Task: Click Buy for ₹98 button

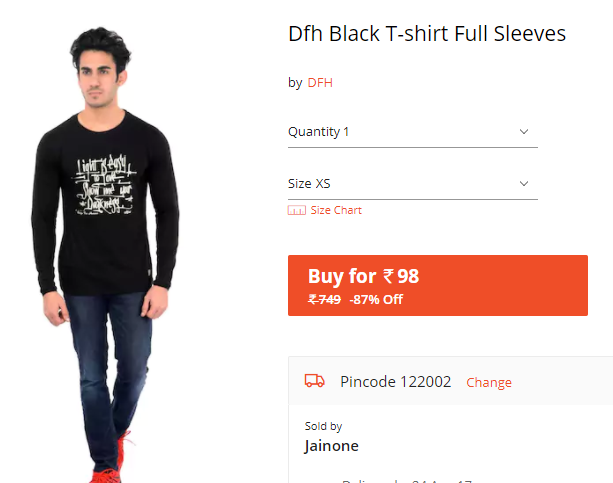Action: click(x=438, y=285)
